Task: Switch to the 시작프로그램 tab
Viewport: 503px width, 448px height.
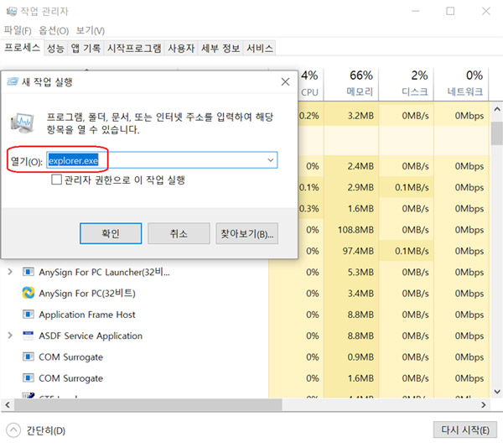Action: [134, 48]
